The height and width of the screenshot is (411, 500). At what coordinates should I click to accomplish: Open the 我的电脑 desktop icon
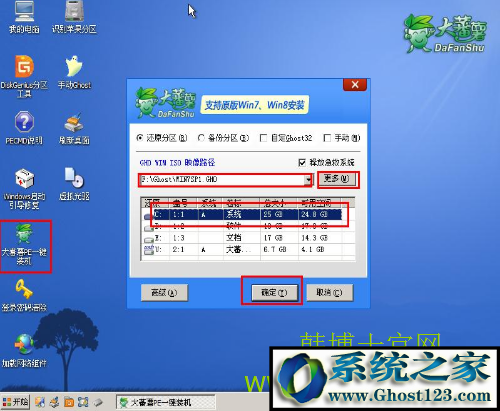[24, 17]
